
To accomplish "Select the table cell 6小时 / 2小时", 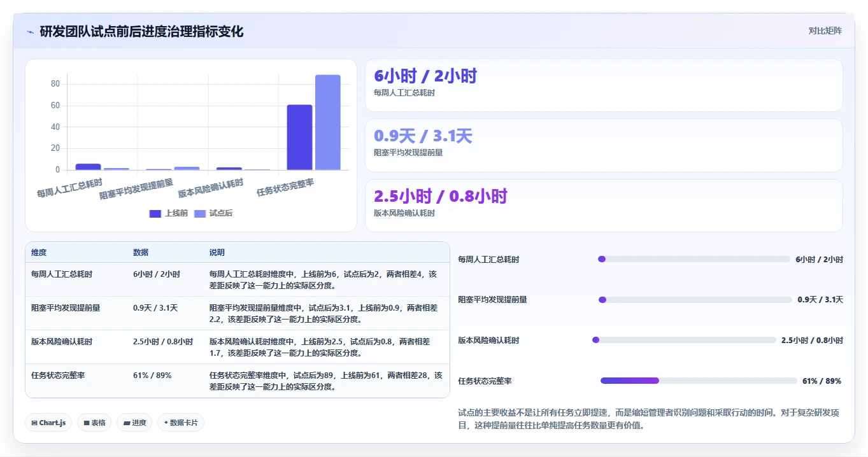I will pyautogui.click(x=157, y=274).
